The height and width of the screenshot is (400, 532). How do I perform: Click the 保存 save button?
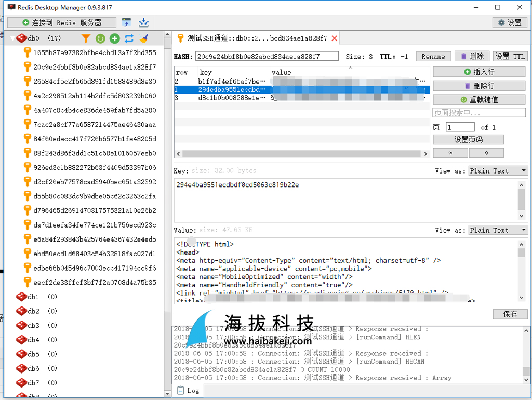point(510,314)
